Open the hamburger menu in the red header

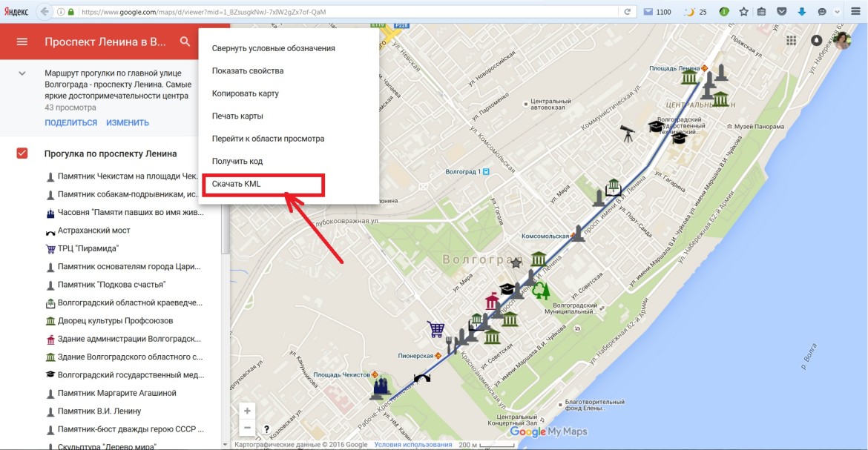[22, 42]
